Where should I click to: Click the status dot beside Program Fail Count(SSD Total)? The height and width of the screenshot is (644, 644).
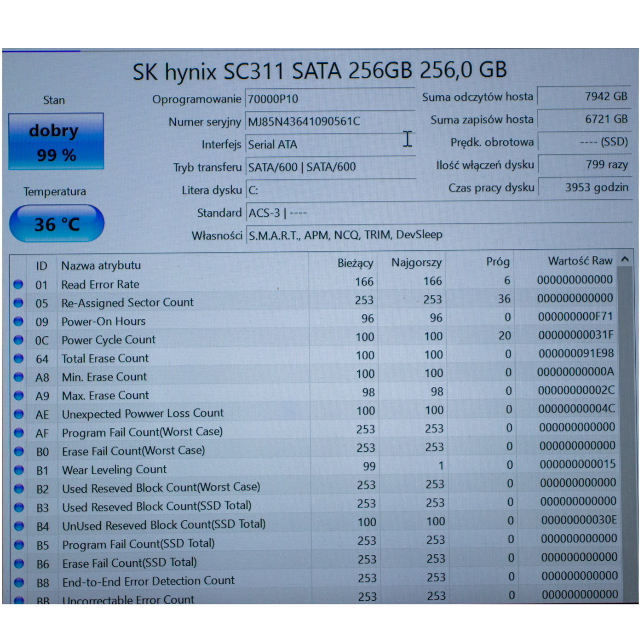click(18, 545)
